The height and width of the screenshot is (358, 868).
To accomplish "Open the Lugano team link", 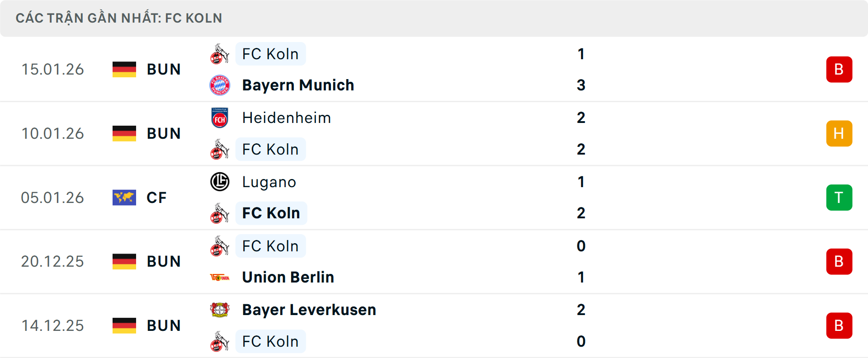I will pyautogui.click(x=269, y=182).
